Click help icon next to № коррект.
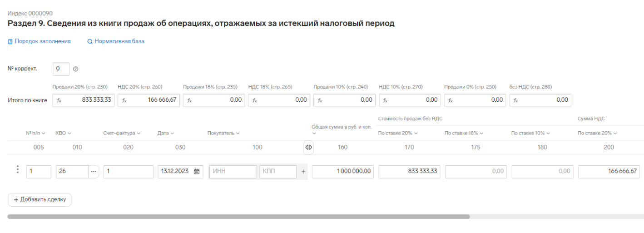 (x=76, y=69)
